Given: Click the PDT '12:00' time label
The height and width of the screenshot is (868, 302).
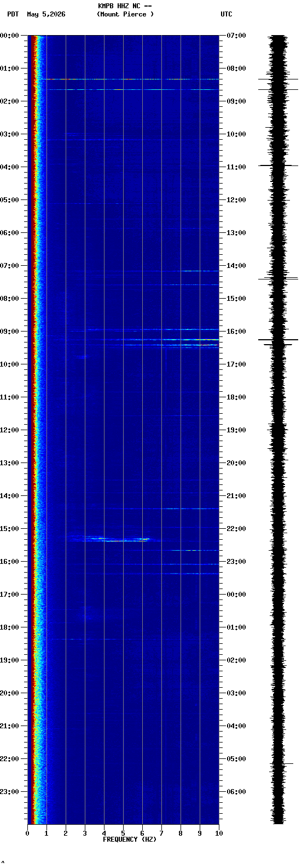Looking at the screenshot, I should coord(9,430).
